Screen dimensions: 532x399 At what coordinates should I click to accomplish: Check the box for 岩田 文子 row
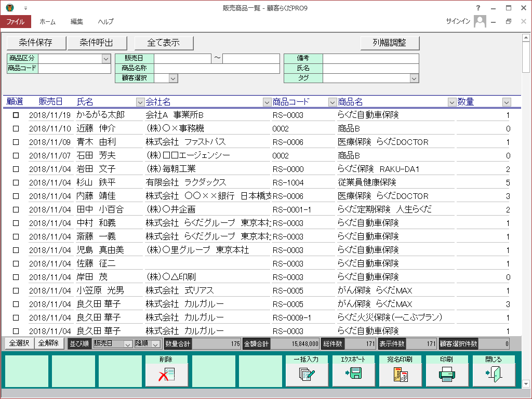(x=16, y=169)
